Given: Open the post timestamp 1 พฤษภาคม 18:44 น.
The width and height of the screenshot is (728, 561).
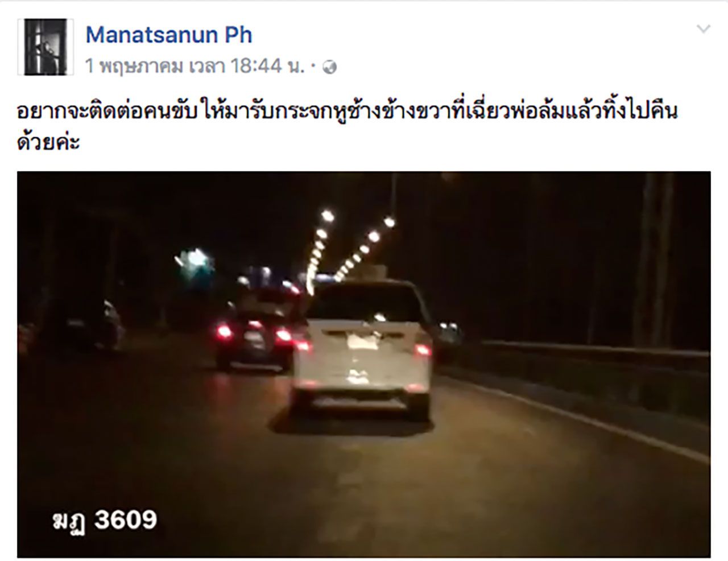Looking at the screenshot, I should (199, 67).
